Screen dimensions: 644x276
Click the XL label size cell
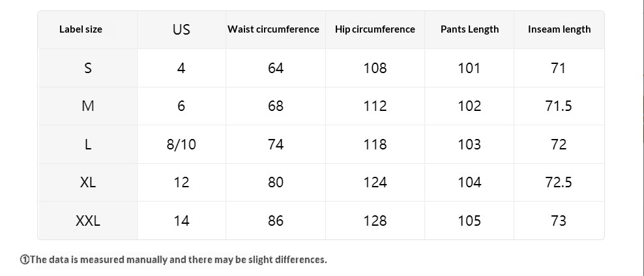click(x=88, y=182)
